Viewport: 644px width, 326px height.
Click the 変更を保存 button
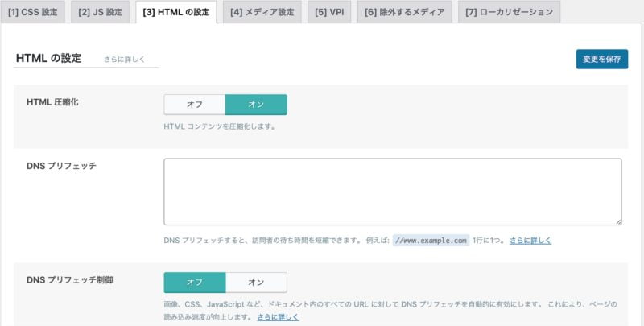click(601, 60)
